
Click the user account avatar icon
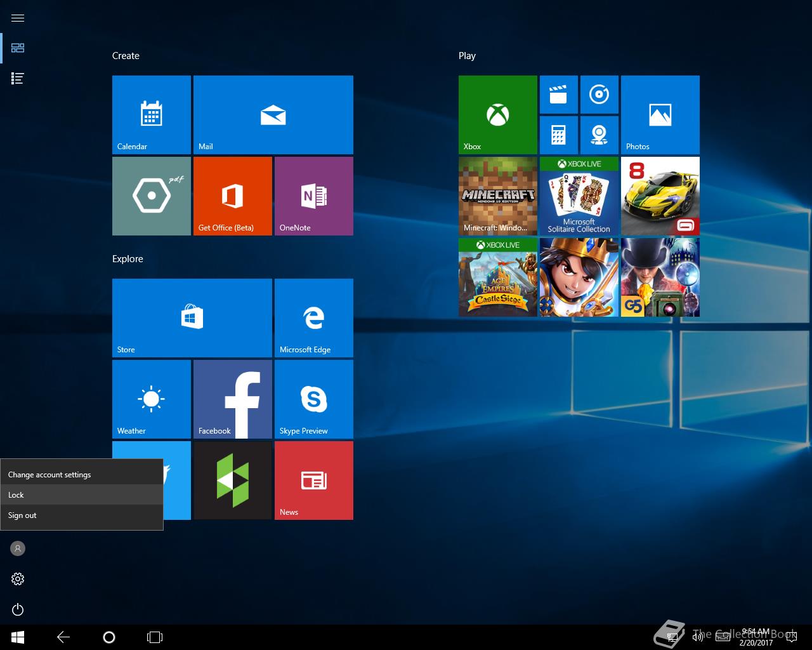18,548
